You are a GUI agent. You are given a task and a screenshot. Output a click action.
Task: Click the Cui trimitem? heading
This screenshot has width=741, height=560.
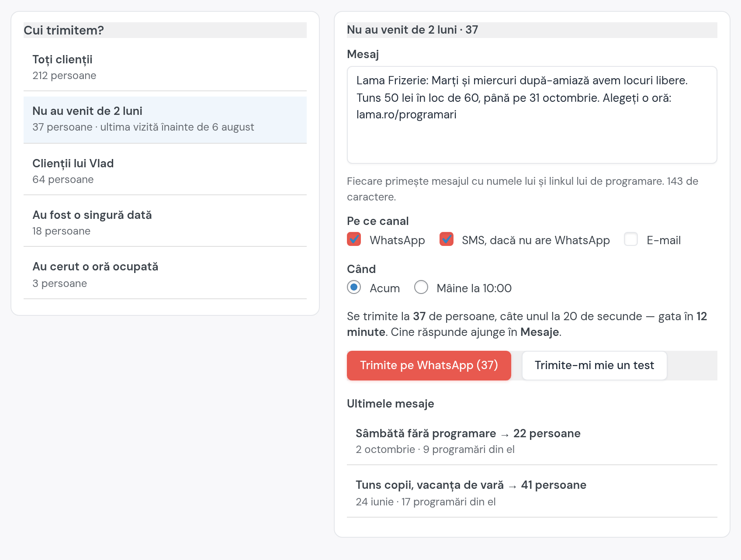[x=64, y=30]
